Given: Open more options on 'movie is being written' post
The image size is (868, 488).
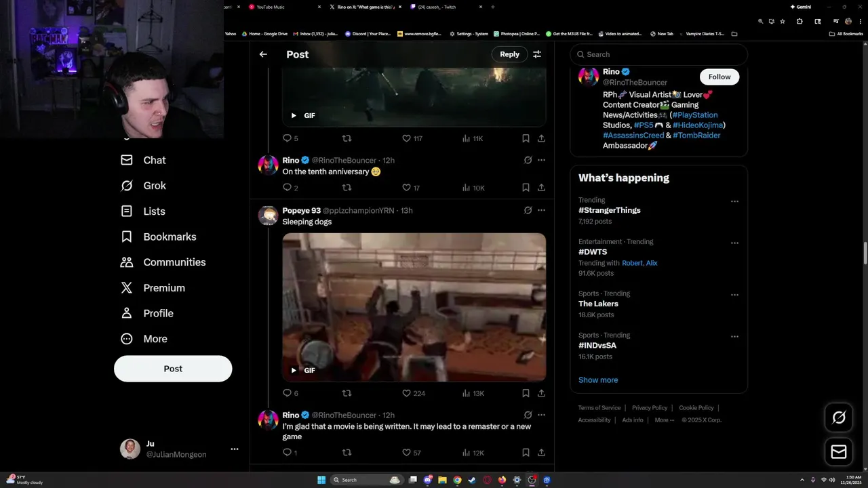Looking at the screenshot, I should tap(541, 415).
